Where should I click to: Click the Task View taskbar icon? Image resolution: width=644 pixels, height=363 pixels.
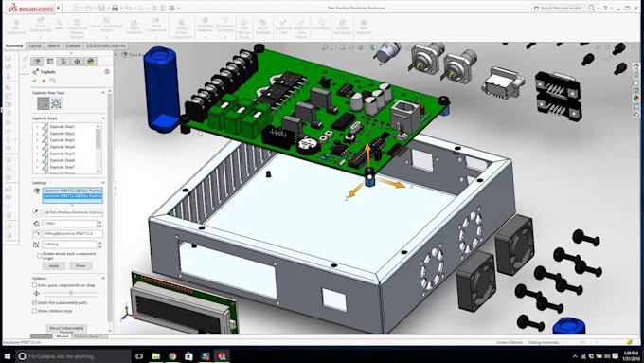pyautogui.click(x=139, y=356)
